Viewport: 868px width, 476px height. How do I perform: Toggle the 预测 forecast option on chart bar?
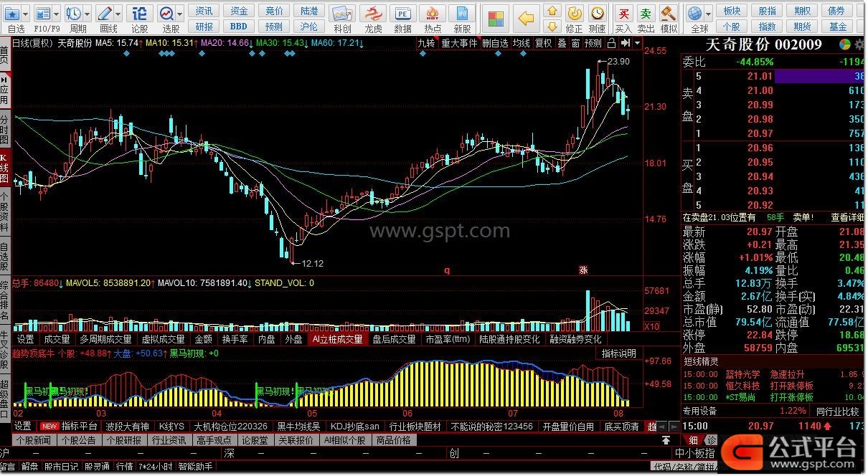click(593, 43)
